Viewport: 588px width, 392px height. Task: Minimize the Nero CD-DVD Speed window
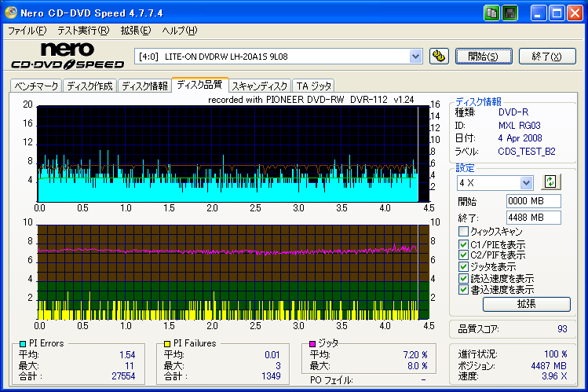pos(538,13)
